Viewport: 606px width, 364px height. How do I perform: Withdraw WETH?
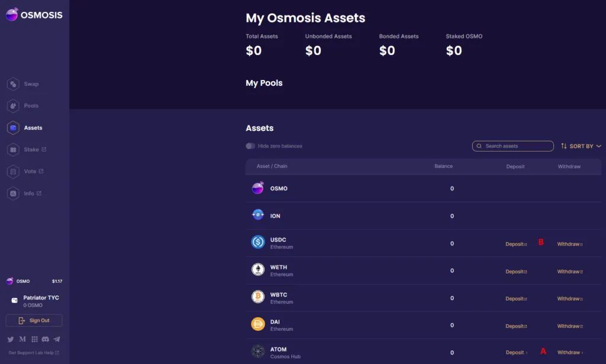pos(570,272)
